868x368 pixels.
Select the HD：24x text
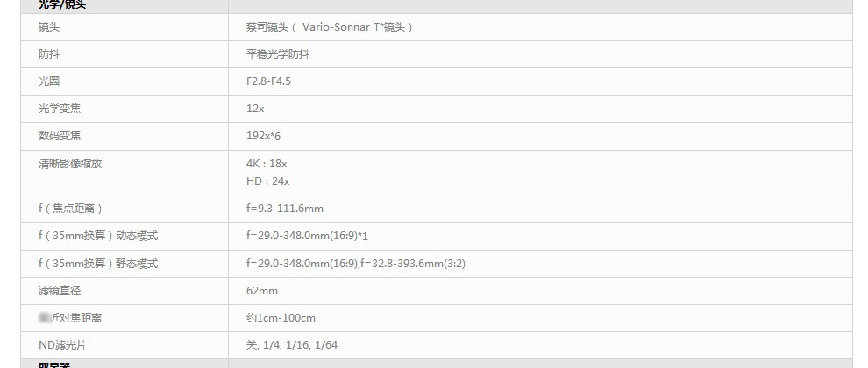[x=268, y=181]
